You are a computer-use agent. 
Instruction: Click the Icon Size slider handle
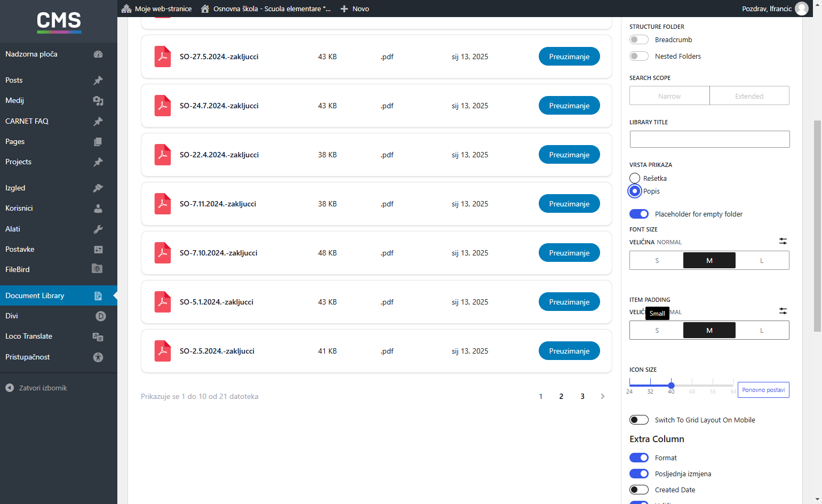tap(671, 385)
